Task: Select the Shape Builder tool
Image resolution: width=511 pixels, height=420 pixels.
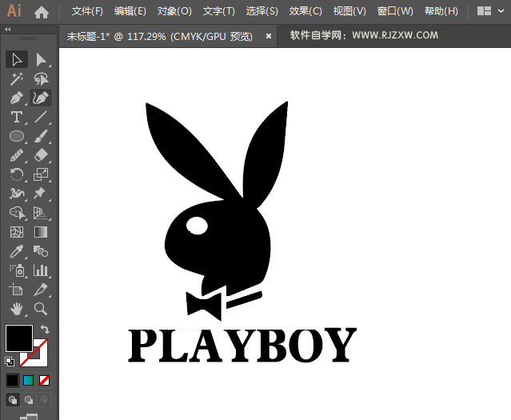Action: pos(17,213)
